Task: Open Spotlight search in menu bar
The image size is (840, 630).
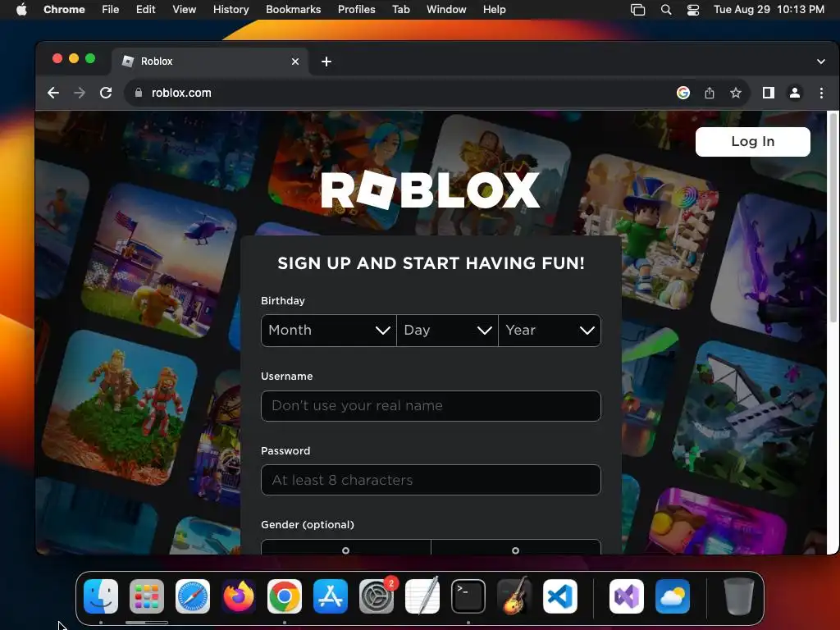Action: point(666,10)
